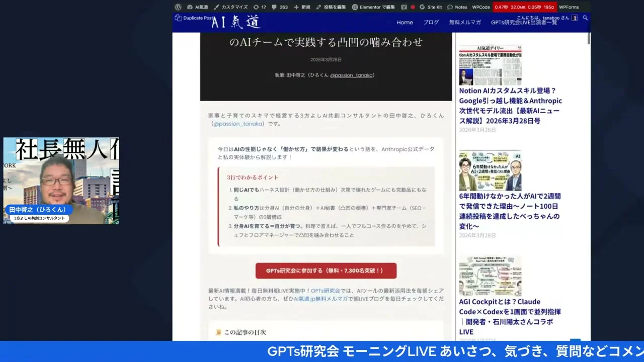644x362 pixels.
Task: Toggle the red recording dot in admin bar
Action: pos(413,7)
